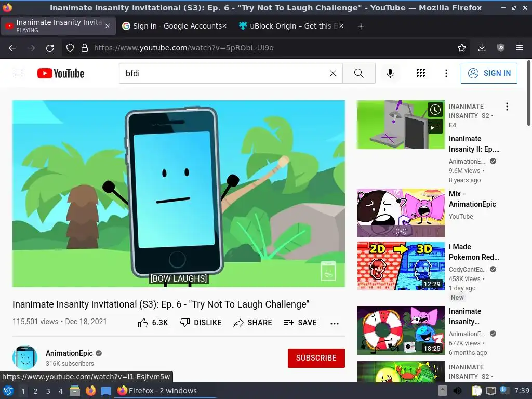
Task: Go to YouTube home via logo
Action: (x=61, y=73)
